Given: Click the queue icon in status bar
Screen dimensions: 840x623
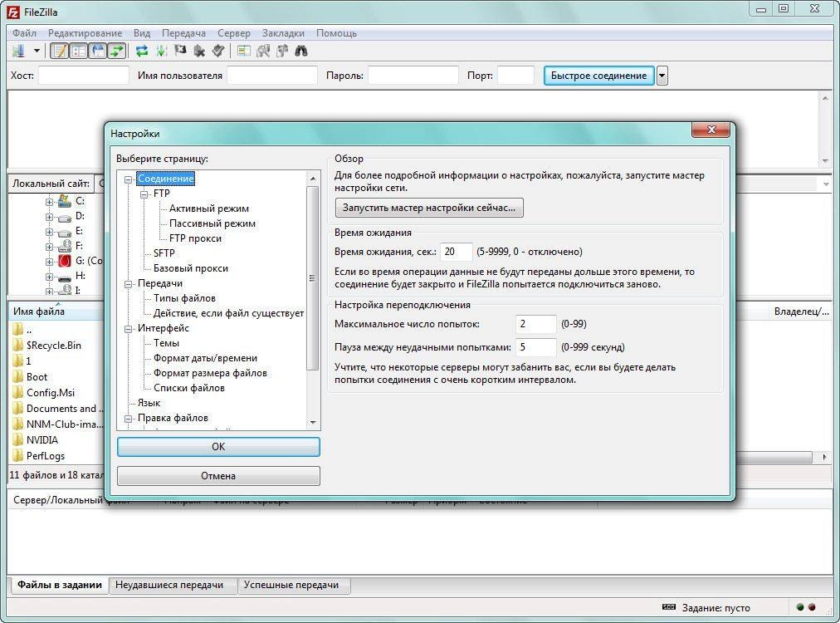Looking at the screenshot, I should coord(668,607).
